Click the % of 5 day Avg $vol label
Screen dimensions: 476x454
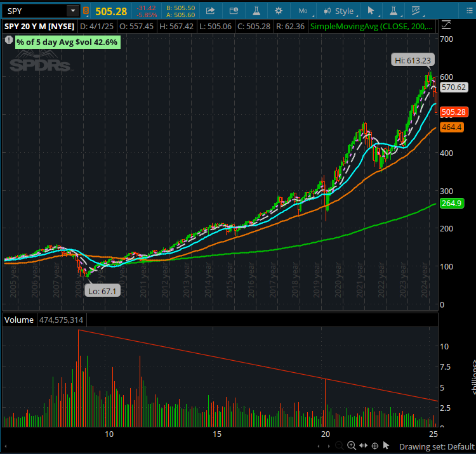(67, 42)
